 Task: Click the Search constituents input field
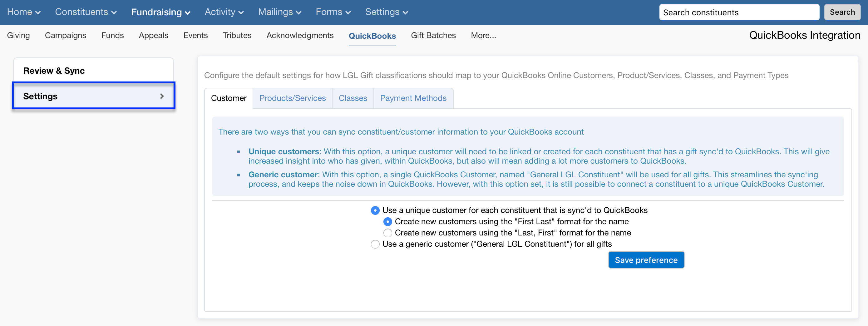pyautogui.click(x=739, y=12)
